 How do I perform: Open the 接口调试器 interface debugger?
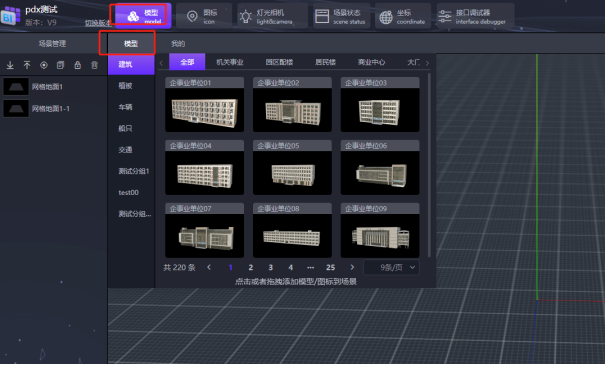pyautogui.click(x=475, y=16)
